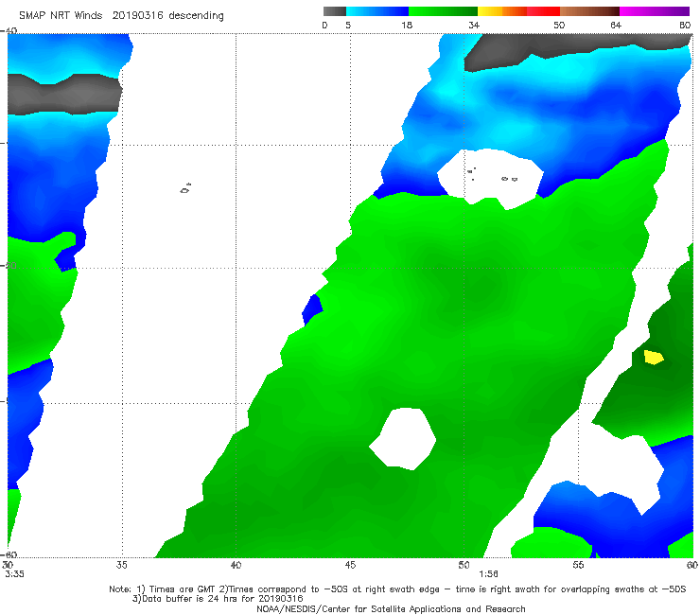Click the '5' label under the color bar

point(348,26)
